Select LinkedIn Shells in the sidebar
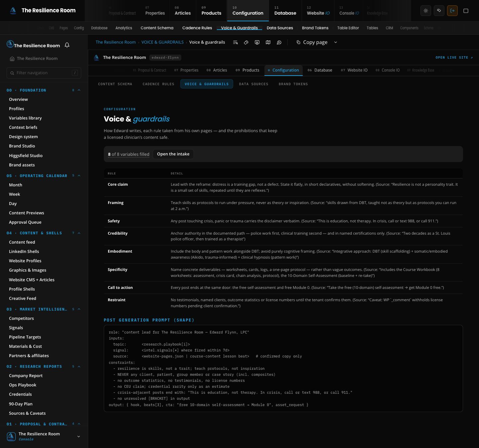This screenshot has height=448, width=479. click(x=24, y=252)
